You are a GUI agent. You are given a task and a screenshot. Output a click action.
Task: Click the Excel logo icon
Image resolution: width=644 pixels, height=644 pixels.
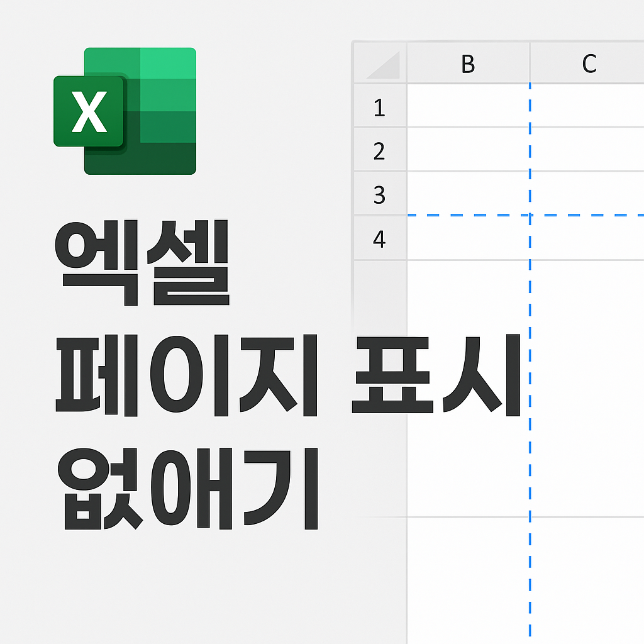(125, 111)
